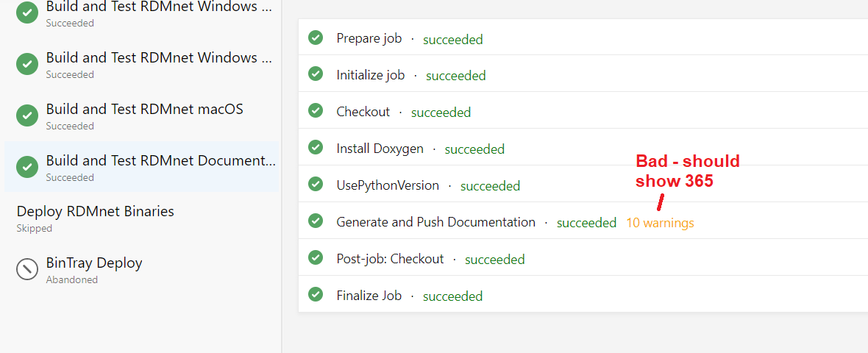868x353 pixels.
Task: Click success icon beside Finalize Job
Action: [x=316, y=295]
